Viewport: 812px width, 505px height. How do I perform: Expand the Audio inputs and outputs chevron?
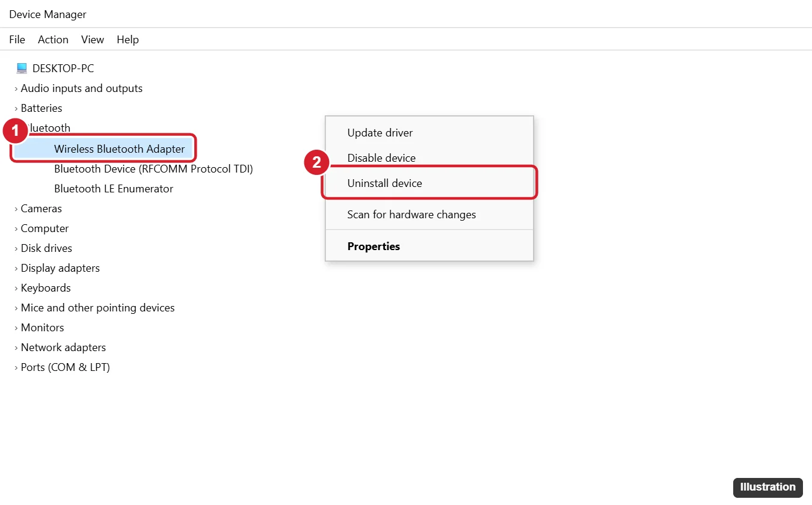16,89
